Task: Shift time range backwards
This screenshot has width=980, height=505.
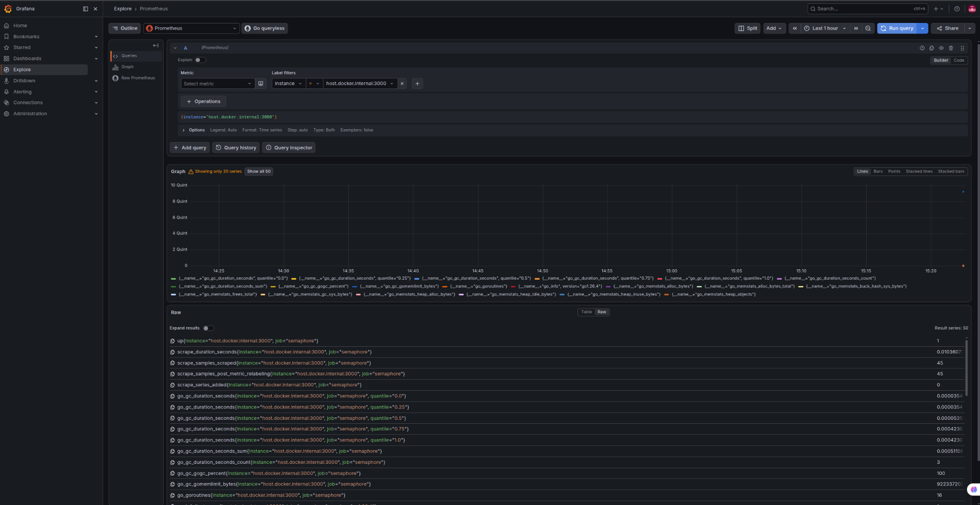Action: pos(795,28)
